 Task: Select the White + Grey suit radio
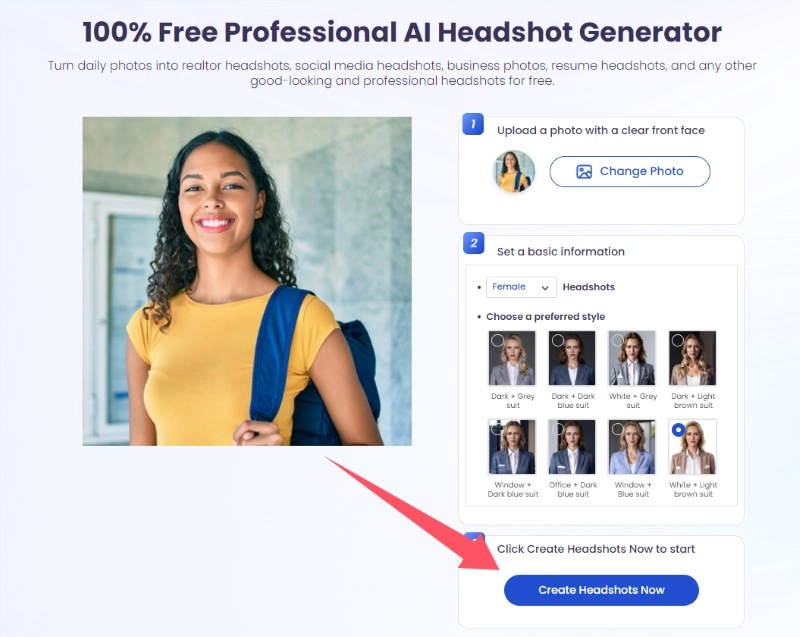point(618,340)
